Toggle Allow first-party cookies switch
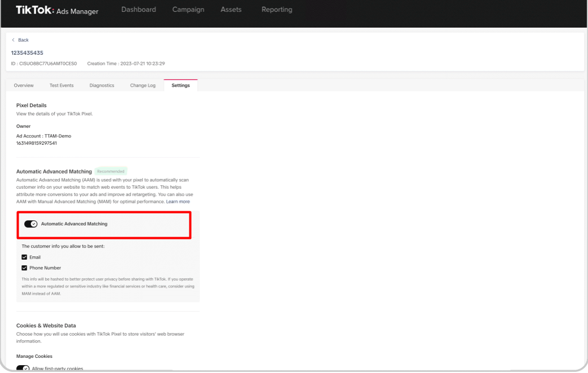This screenshot has height=373, width=588. (x=23, y=368)
